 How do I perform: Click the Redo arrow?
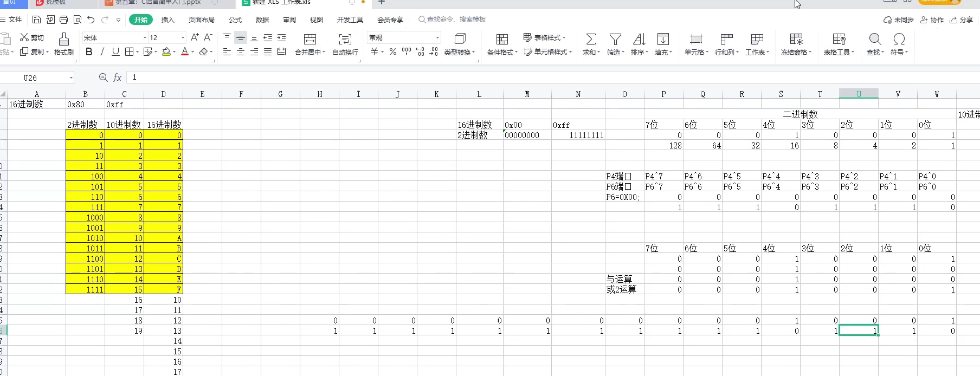click(x=105, y=20)
